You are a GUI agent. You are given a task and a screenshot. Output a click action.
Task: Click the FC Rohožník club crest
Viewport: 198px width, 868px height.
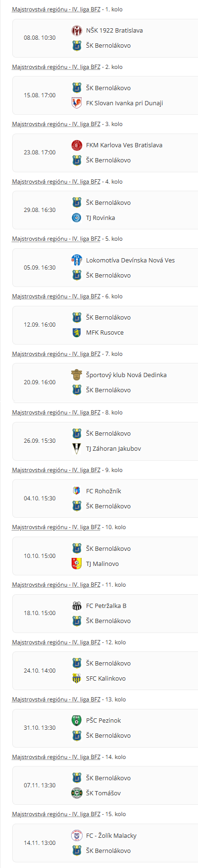tap(76, 491)
